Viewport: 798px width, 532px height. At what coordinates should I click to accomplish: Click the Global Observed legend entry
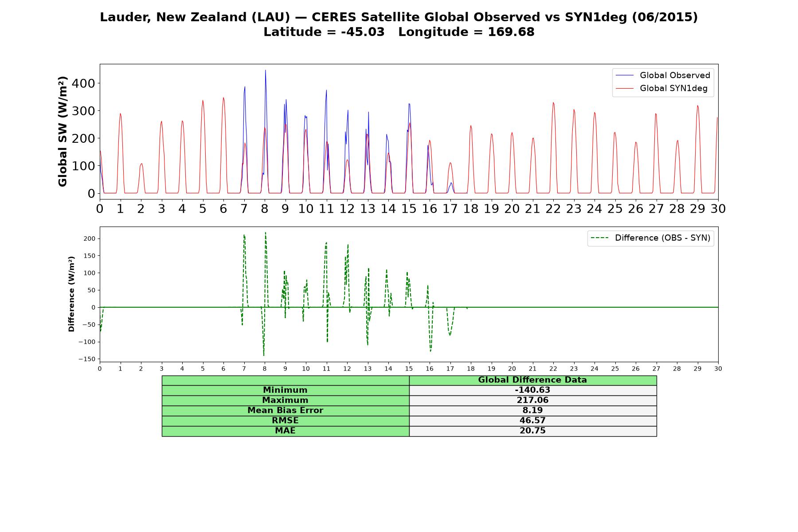[663, 75]
